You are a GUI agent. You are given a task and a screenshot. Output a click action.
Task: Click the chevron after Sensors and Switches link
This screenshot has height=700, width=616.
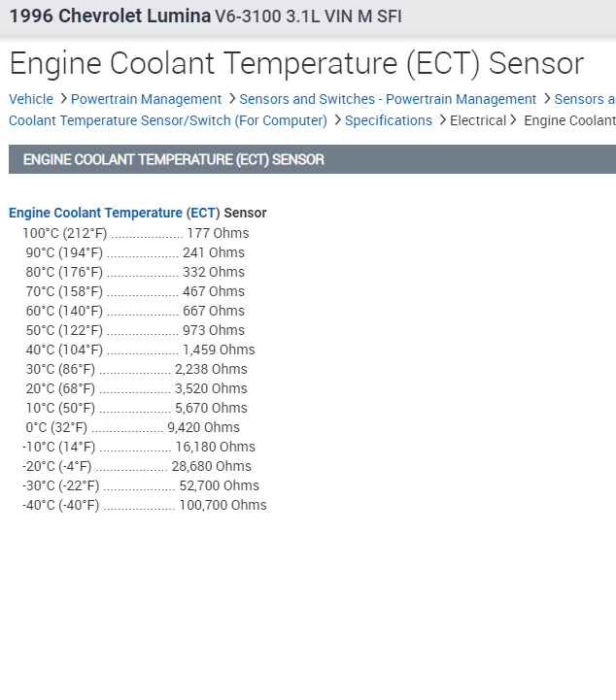tap(546, 99)
